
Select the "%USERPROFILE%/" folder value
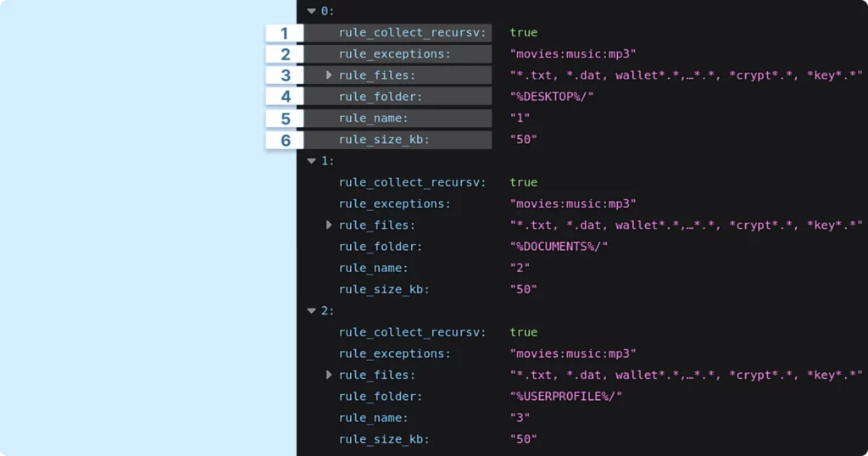pyautogui.click(x=565, y=397)
